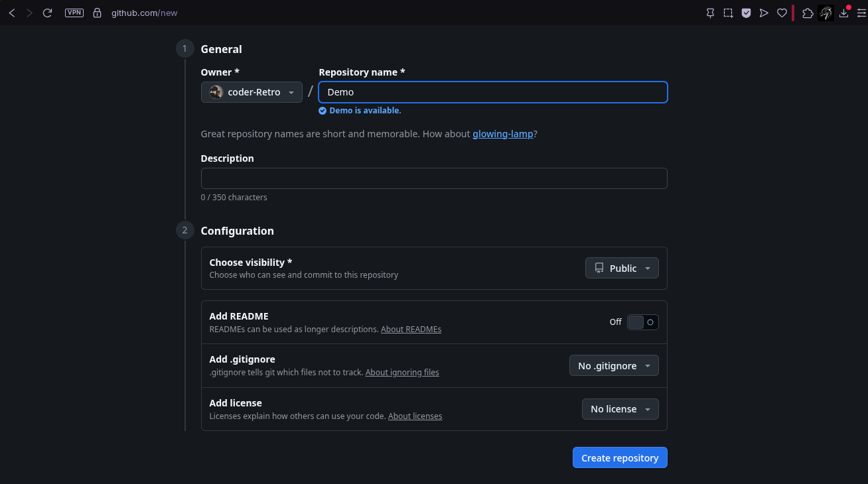Click the browser forward arrow
868x484 pixels.
29,13
